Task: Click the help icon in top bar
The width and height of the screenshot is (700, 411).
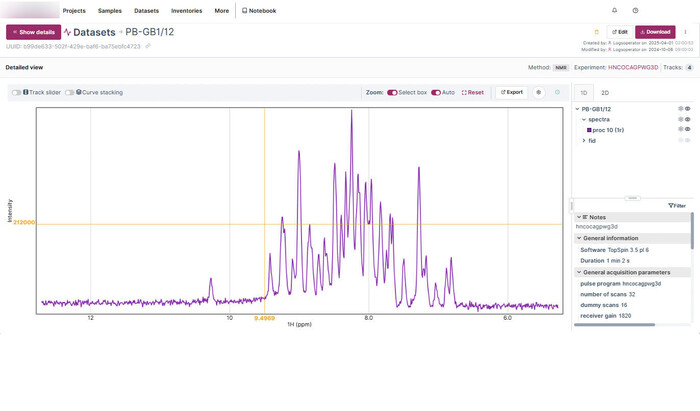Action: [635, 10]
